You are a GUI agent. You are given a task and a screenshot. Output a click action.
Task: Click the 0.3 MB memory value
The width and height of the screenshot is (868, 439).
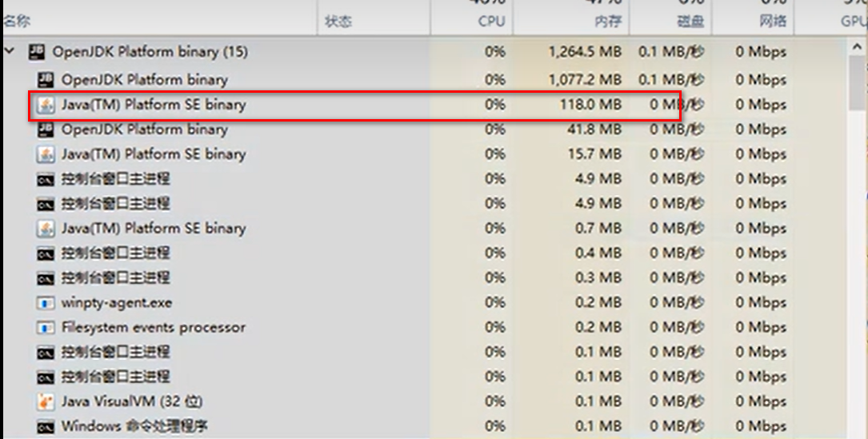point(598,278)
